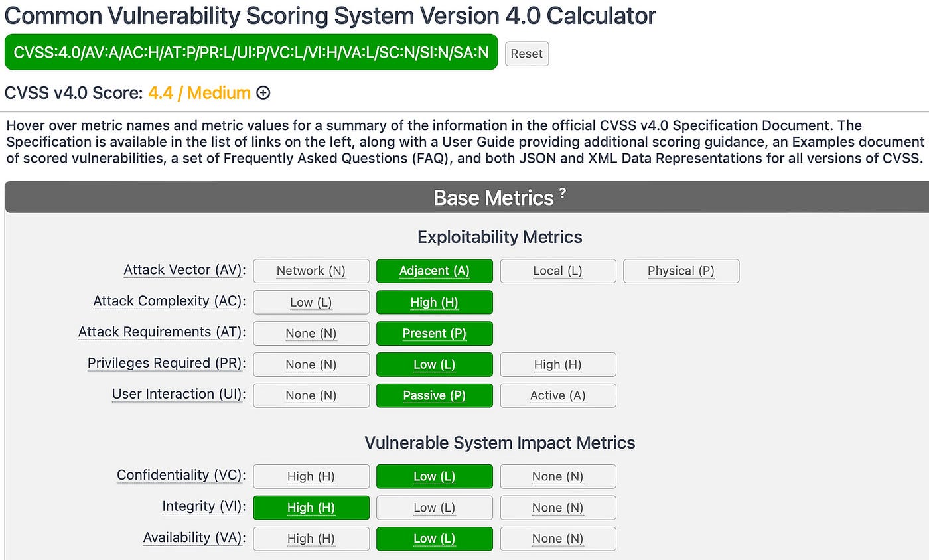
Task: Select None (N) for Attack Requirements
Action: [x=311, y=333]
